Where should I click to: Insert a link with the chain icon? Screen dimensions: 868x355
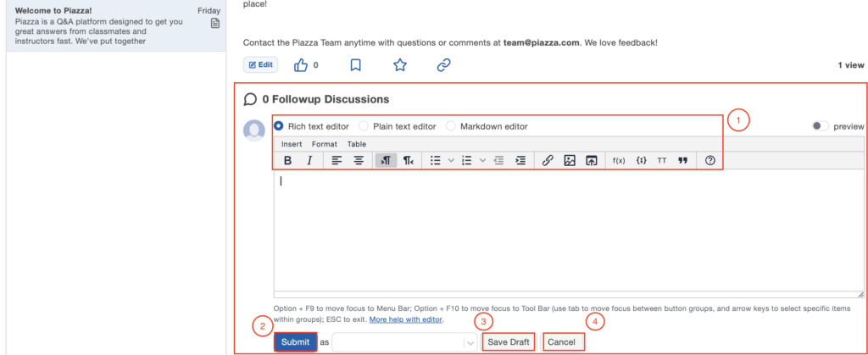[x=548, y=160]
